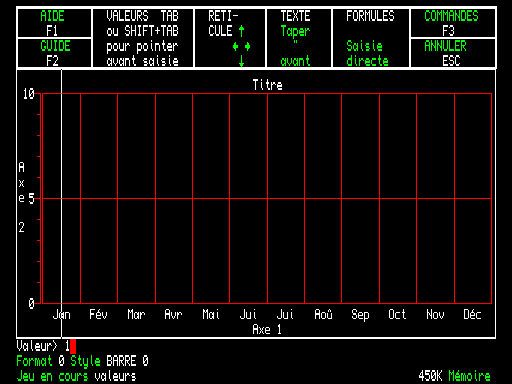This screenshot has width=512, height=384.
Task: Click the 'Format 0' status entry
Action: pos(40,361)
